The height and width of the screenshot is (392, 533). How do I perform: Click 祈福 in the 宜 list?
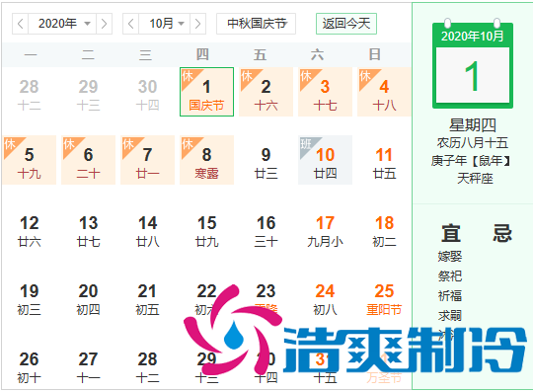tap(450, 296)
